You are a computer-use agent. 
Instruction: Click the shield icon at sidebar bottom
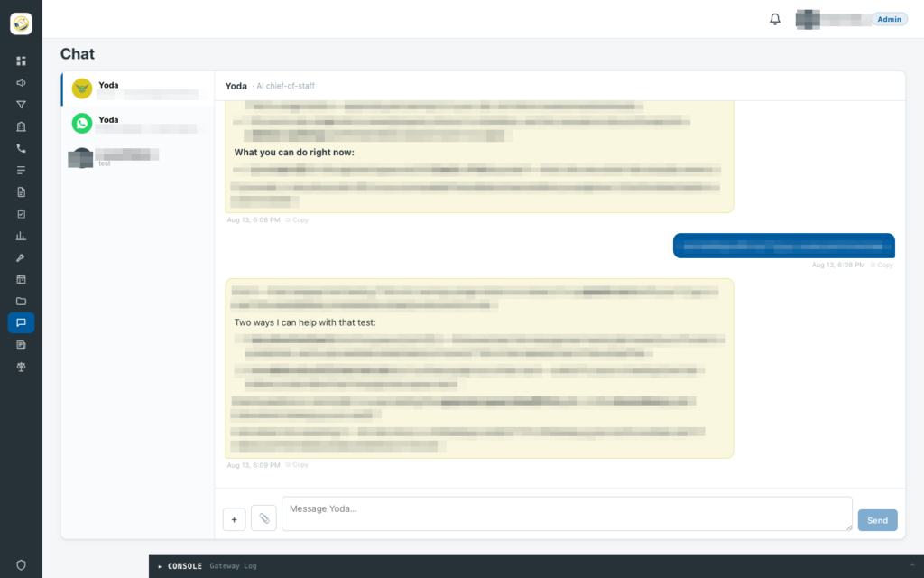pos(22,565)
